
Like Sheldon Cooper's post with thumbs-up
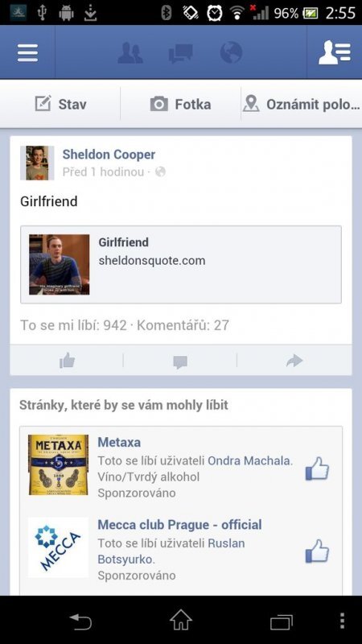point(67,361)
